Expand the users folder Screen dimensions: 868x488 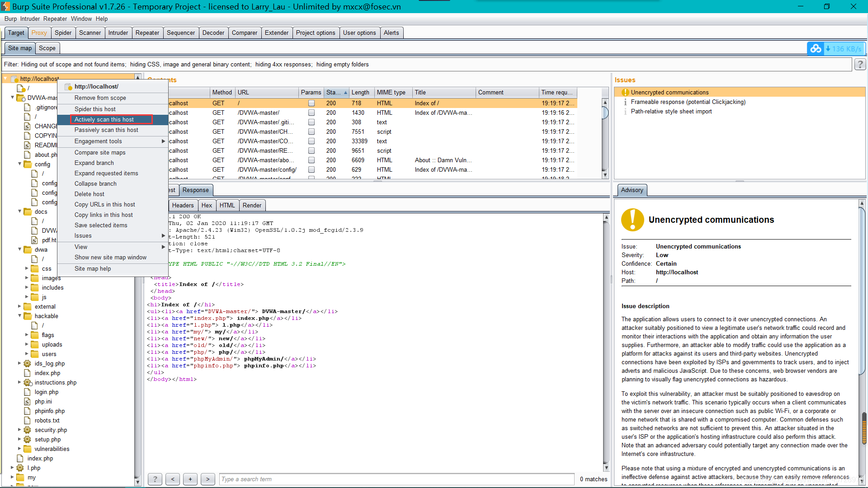(27, 354)
